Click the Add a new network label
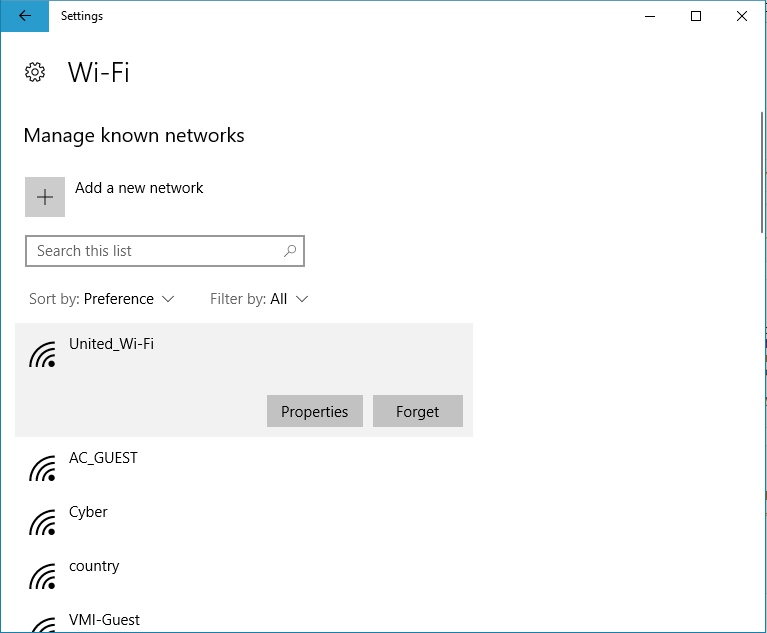767x633 pixels. (x=139, y=188)
